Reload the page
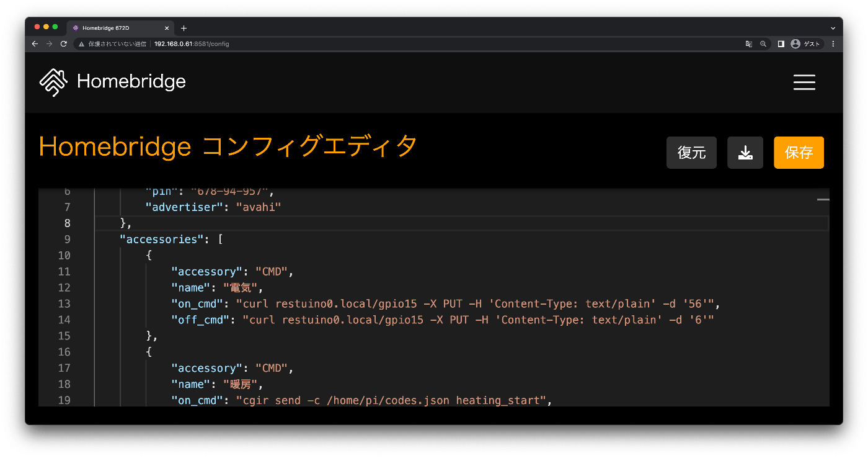Viewport: 868px width, 458px height. pos(63,44)
